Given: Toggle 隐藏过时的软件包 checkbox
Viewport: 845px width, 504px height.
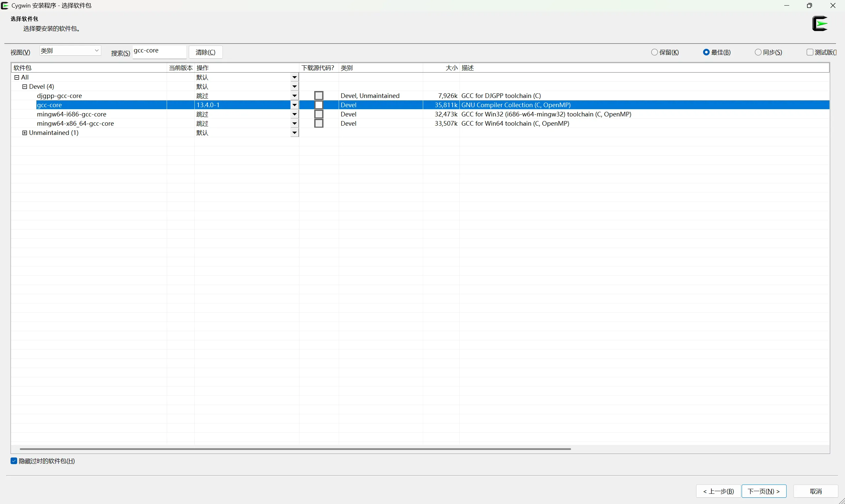Looking at the screenshot, I should (x=14, y=461).
